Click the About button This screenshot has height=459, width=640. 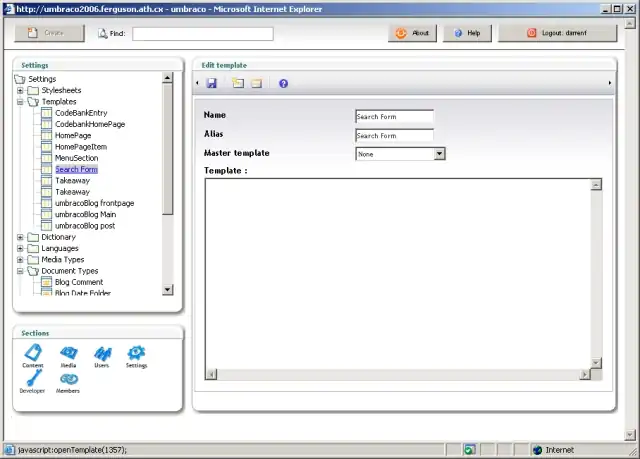click(x=413, y=33)
